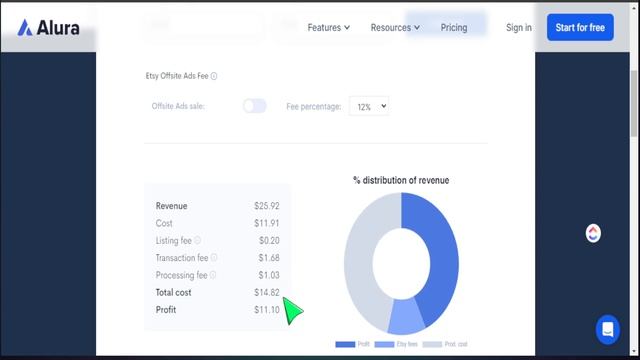Click the Offsite Ads sale label
Screen dimensions: 640x360
178,106
